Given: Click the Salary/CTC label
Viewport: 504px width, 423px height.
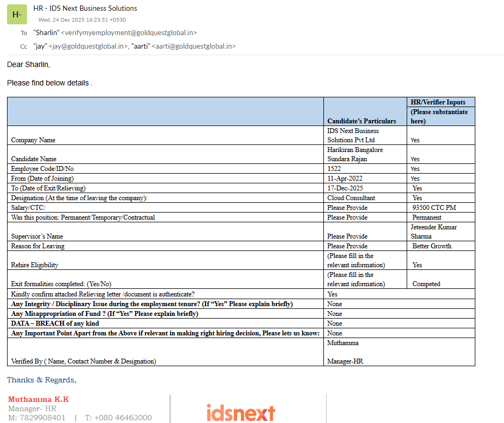Looking at the screenshot, I should 28,208.
